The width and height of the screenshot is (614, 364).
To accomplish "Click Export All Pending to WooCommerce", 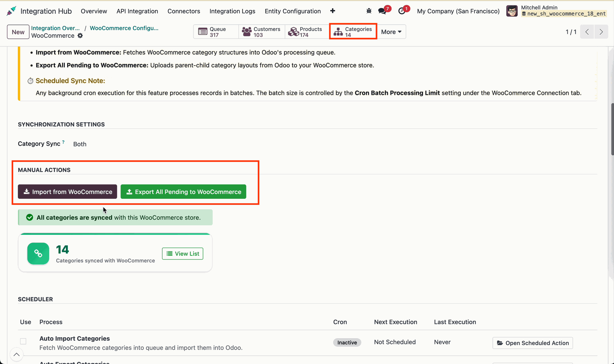I will tap(183, 192).
